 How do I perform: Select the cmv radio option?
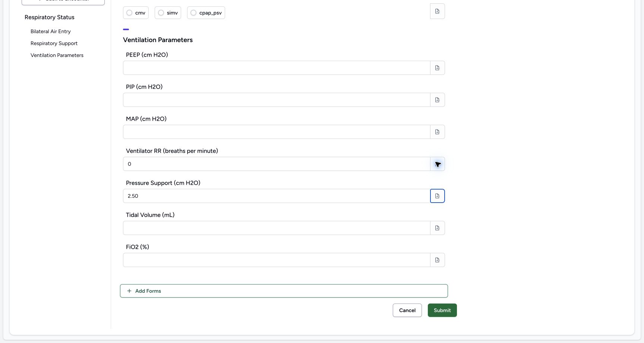tap(129, 13)
